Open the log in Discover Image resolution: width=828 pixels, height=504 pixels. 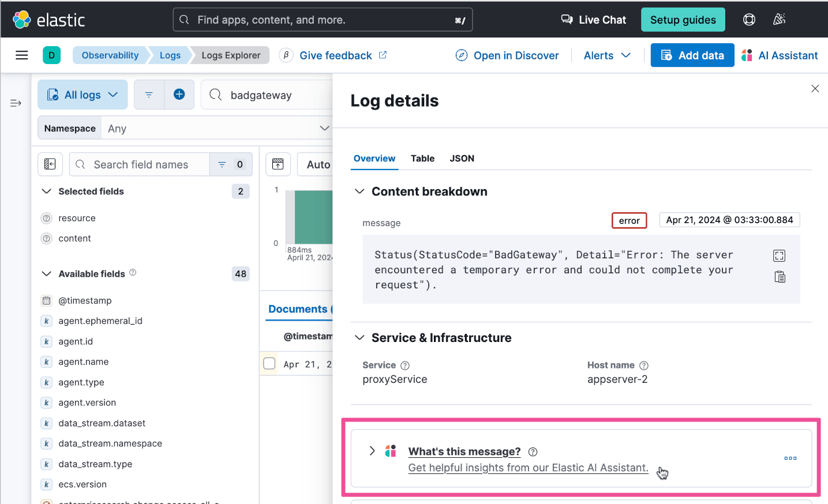point(507,55)
